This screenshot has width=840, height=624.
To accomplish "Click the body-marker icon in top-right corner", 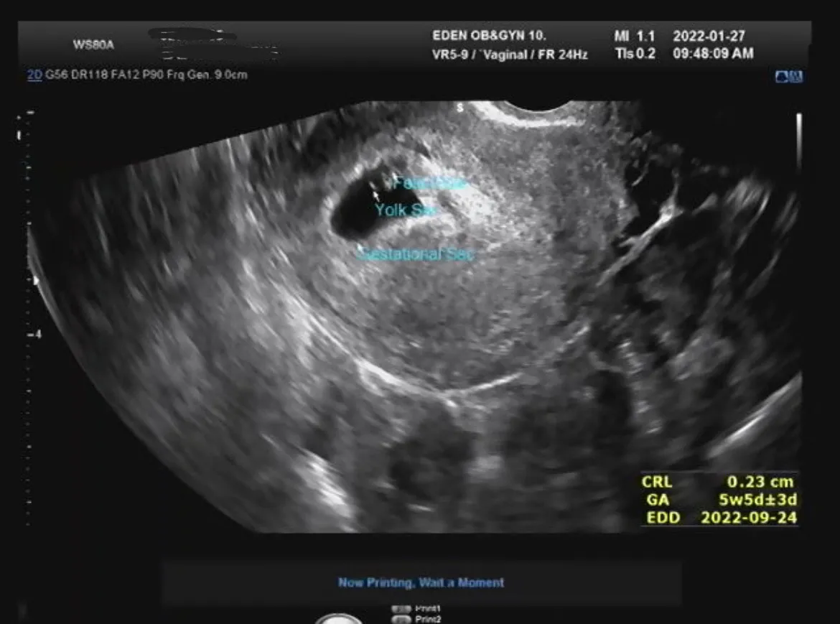I will [x=789, y=77].
